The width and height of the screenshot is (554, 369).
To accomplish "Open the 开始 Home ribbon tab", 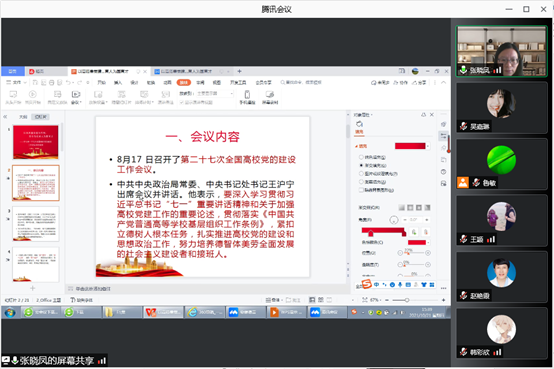I will [102, 82].
